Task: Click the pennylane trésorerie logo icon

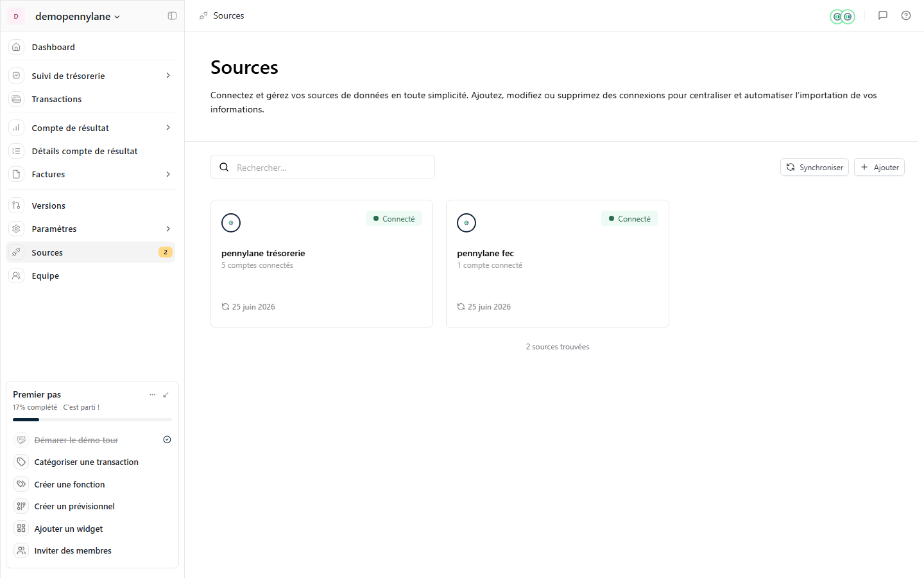Action: 231,223
